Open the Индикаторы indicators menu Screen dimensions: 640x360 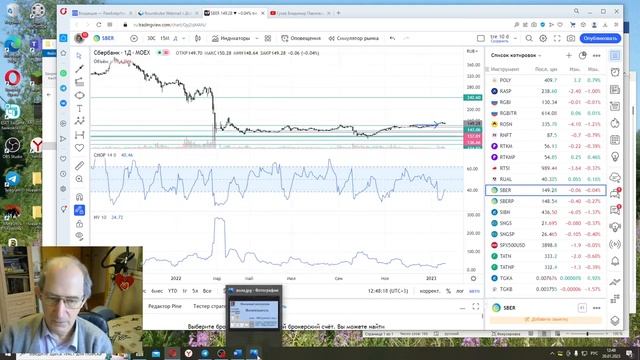[x=231, y=38]
